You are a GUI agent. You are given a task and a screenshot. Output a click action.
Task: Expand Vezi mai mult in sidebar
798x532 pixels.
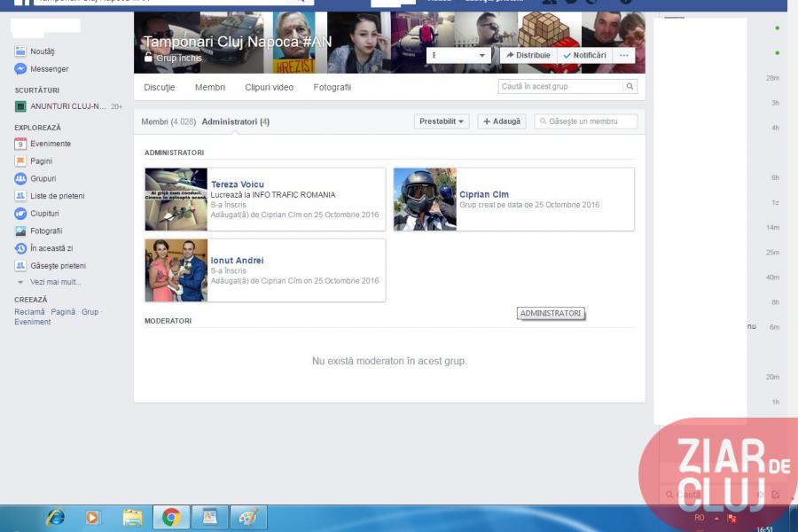[54, 282]
